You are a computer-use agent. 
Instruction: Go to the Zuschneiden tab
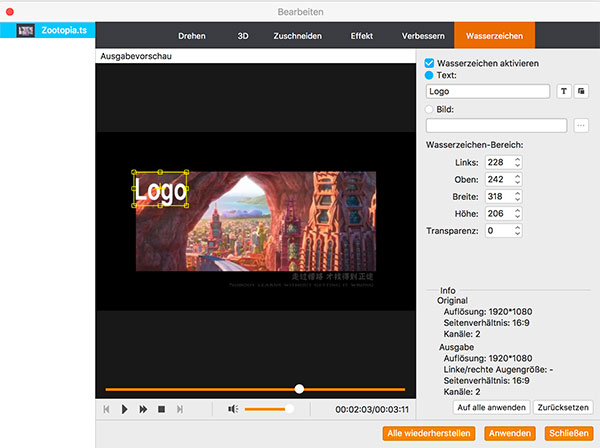pos(297,36)
